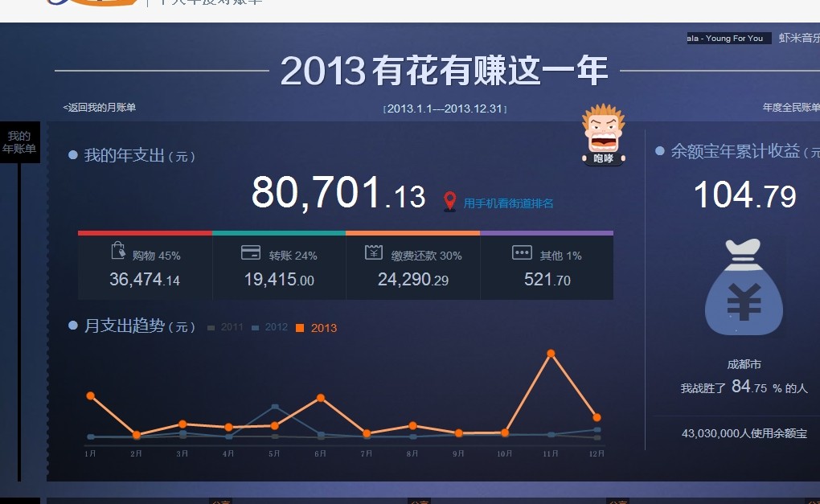
Task: Open 年度全民账单 tab
Action: (790, 108)
